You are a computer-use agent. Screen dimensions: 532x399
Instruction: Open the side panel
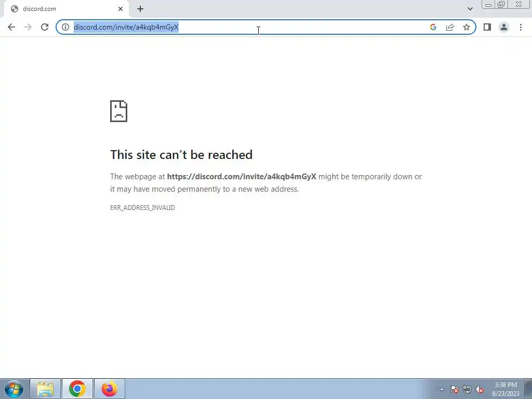tap(487, 27)
